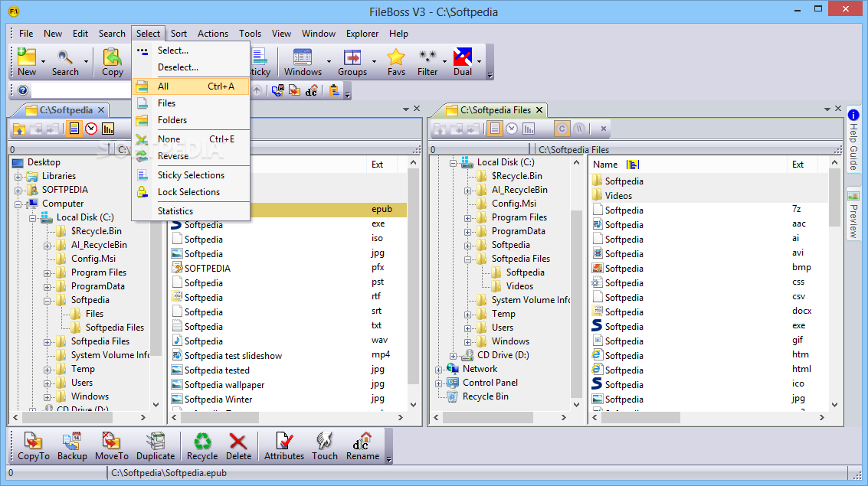The height and width of the screenshot is (486, 868).
Task: Click the Copy toolbar button
Action: pyautogui.click(x=113, y=62)
